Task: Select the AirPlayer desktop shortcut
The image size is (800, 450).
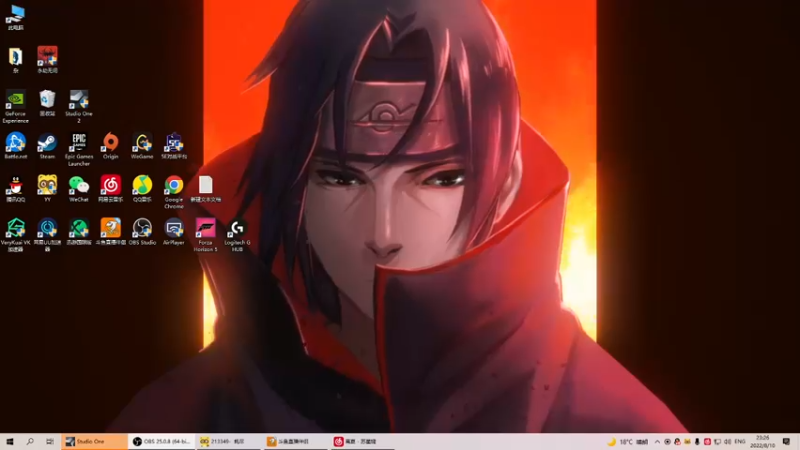Action: tap(174, 232)
